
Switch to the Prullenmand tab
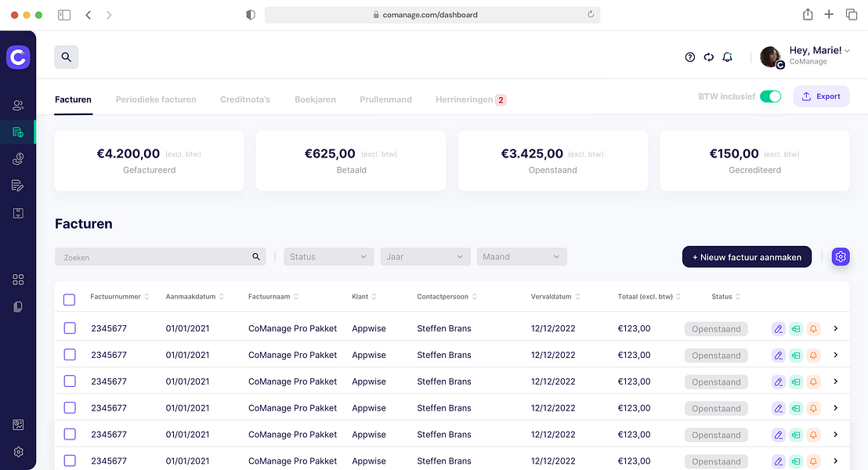click(386, 99)
